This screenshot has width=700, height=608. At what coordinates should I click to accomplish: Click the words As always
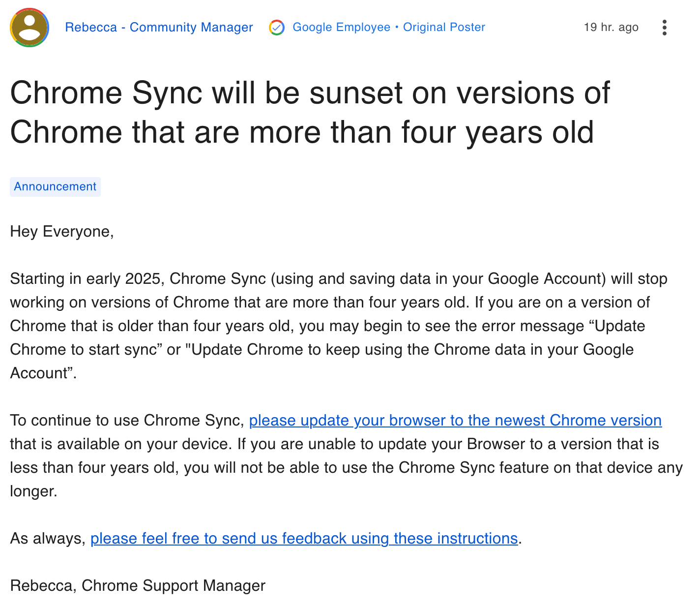[48, 539]
